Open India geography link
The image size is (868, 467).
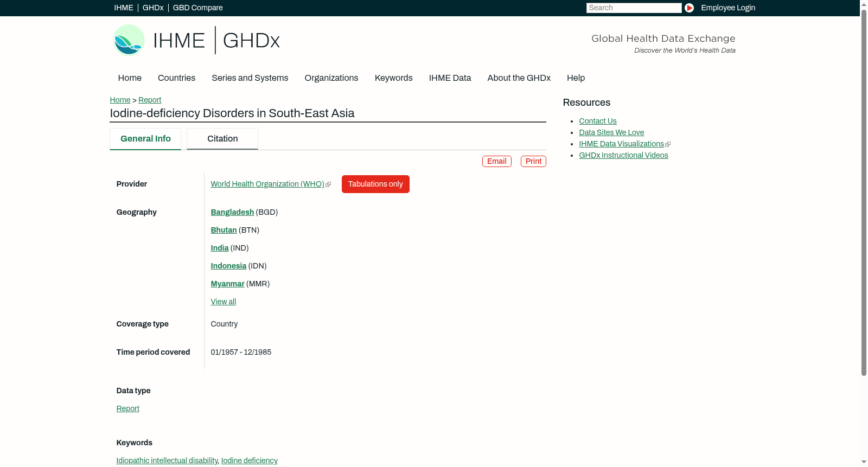click(220, 248)
